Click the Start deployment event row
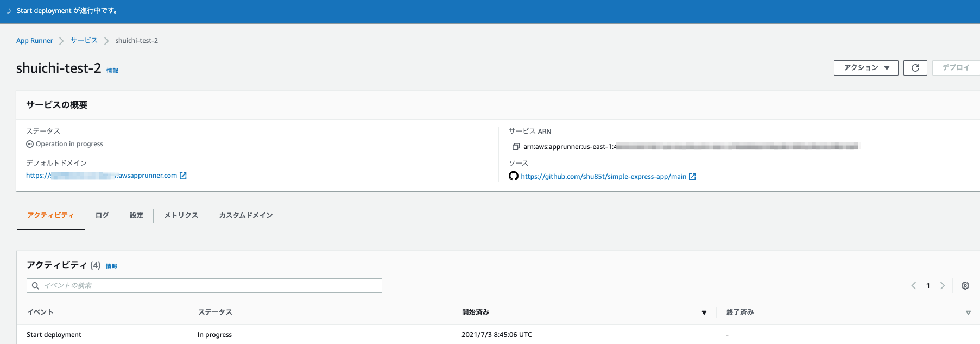 [x=54, y=335]
